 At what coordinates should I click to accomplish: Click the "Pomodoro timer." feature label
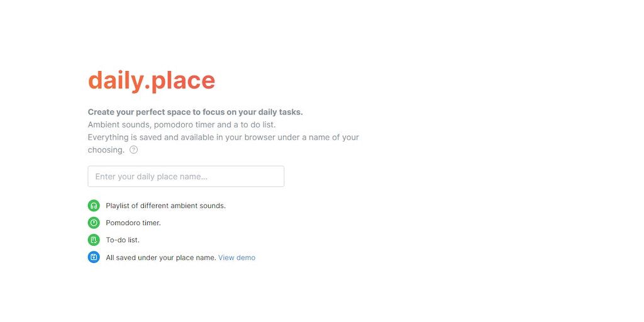pyautogui.click(x=133, y=223)
